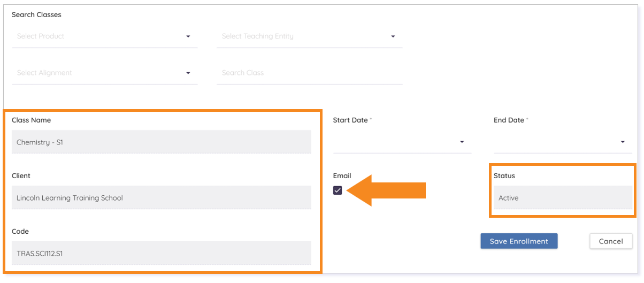Click the Code field TRAS.SCI112.S1

tap(161, 254)
